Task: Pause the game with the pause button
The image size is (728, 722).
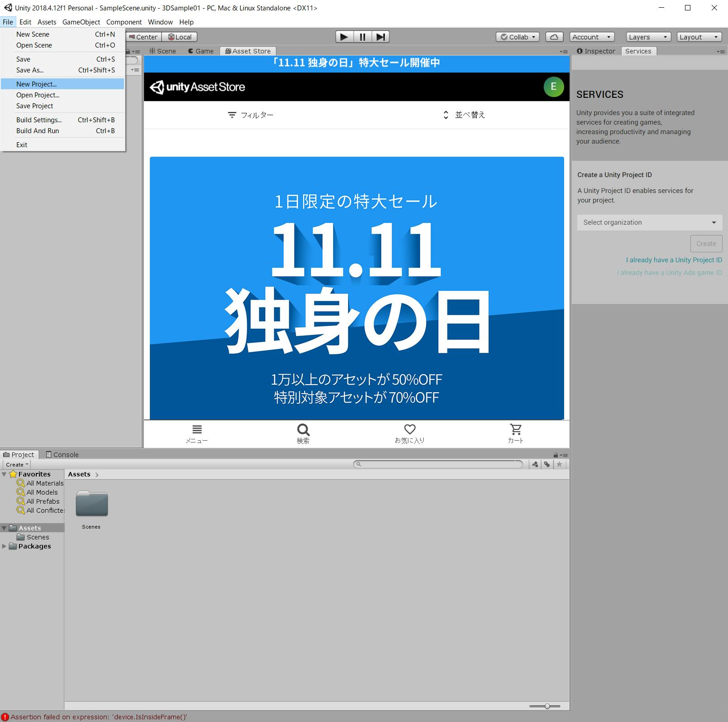Action: click(362, 37)
